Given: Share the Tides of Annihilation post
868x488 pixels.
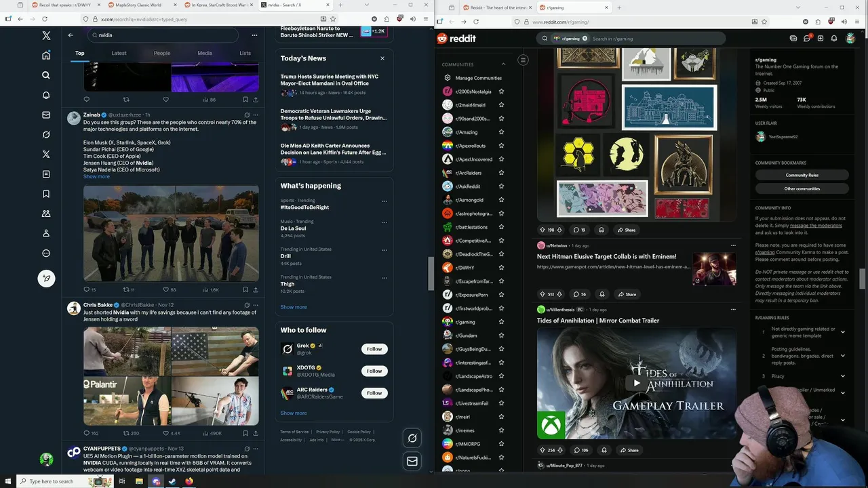Looking at the screenshot, I should click(628, 450).
